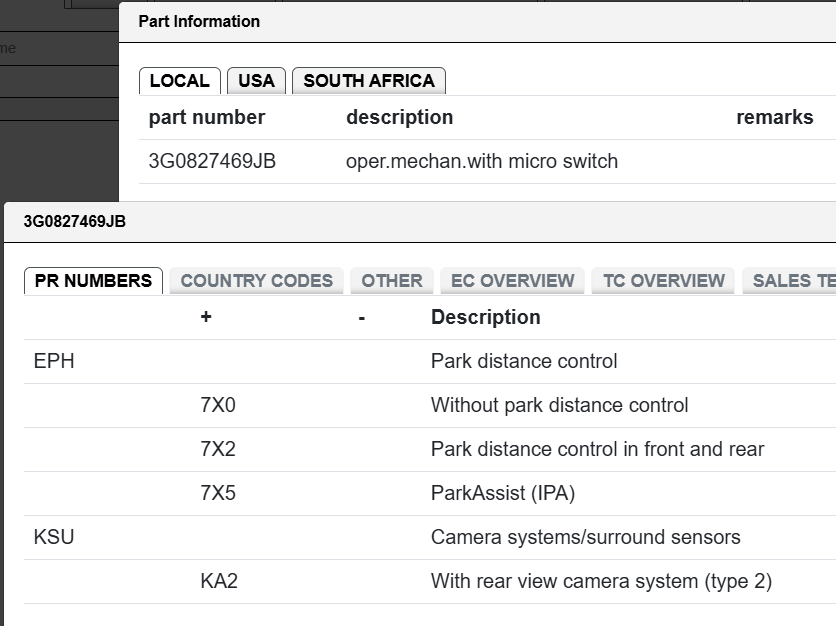Image resolution: width=836 pixels, height=626 pixels.
Task: Click the KA2 rear view camera row
Action: point(430,581)
